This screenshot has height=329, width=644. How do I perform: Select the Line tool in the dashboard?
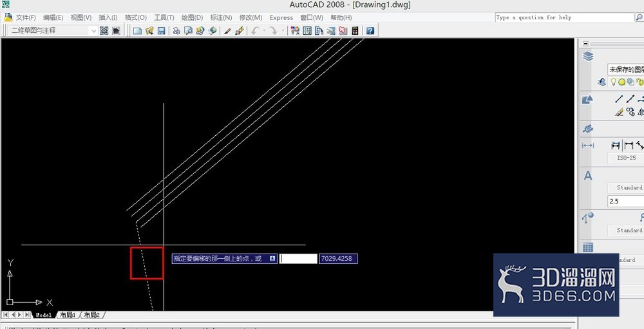pyautogui.click(x=619, y=99)
